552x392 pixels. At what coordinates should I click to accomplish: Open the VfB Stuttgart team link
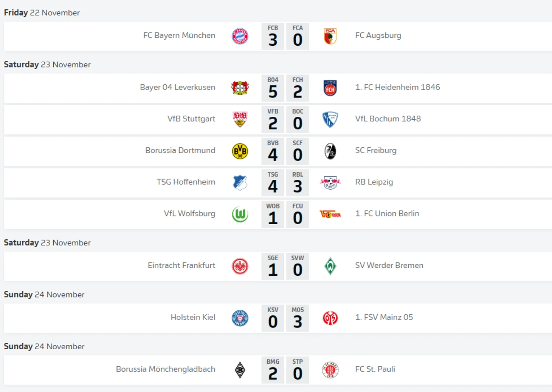(x=191, y=119)
